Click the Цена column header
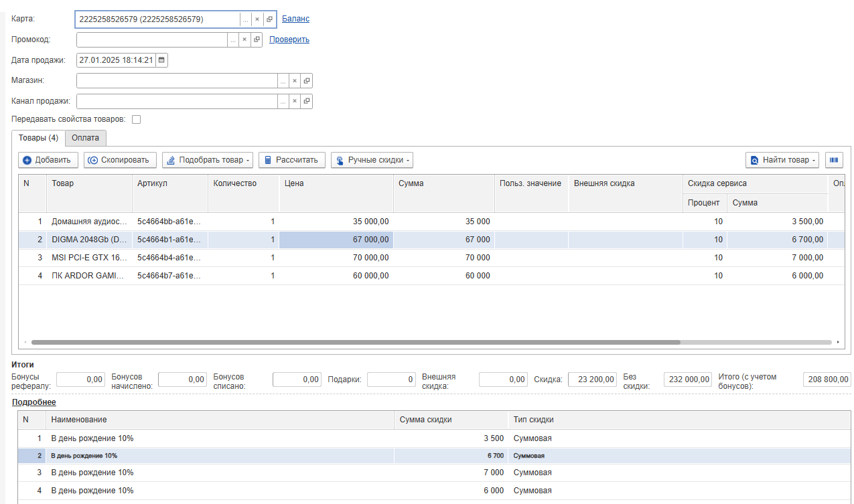The width and height of the screenshot is (854, 504). [x=336, y=193]
